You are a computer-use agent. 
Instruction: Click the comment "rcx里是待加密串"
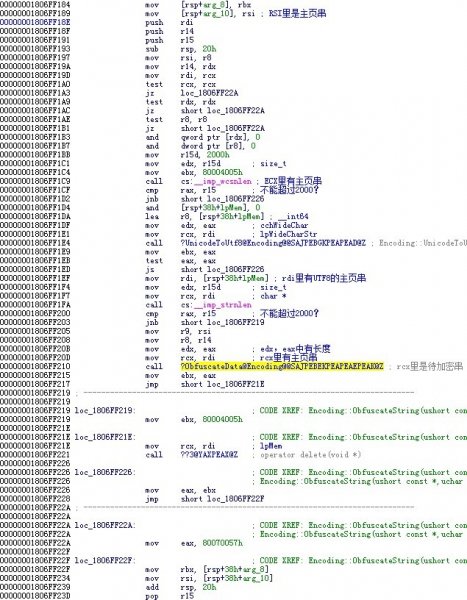(x=429, y=366)
